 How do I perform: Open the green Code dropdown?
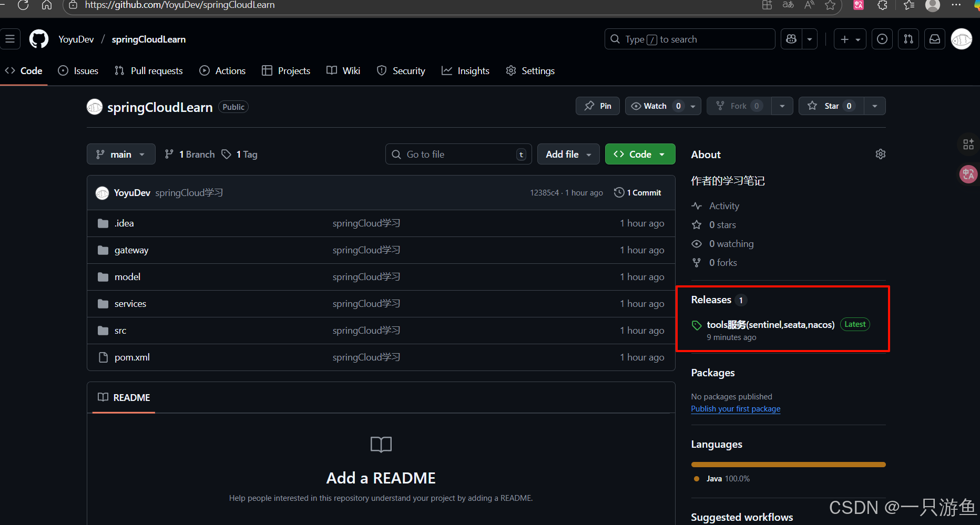tap(640, 154)
